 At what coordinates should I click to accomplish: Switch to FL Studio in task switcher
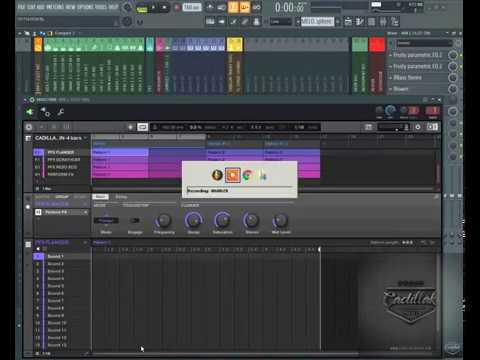coord(217,175)
